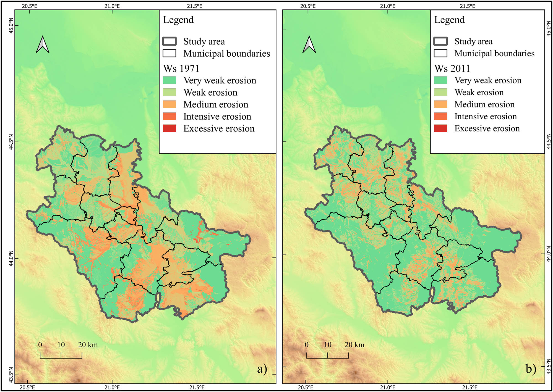Select Weak erosion swatch, Ws 1971
The height and width of the screenshot is (392, 553).
point(169,92)
